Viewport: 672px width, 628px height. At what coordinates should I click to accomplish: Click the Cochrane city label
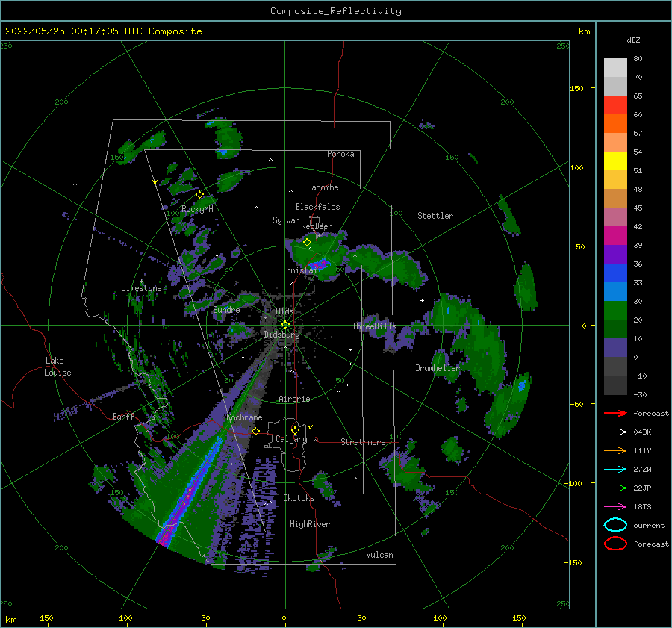(x=244, y=417)
